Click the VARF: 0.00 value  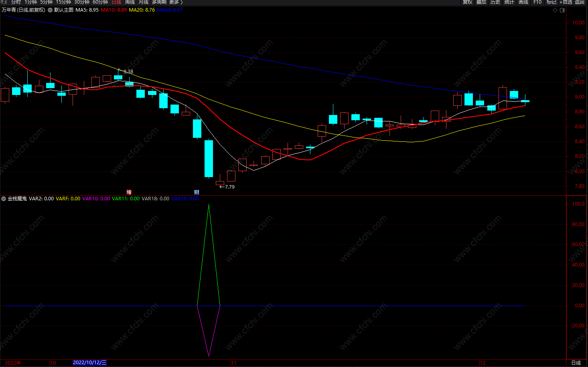pos(68,199)
